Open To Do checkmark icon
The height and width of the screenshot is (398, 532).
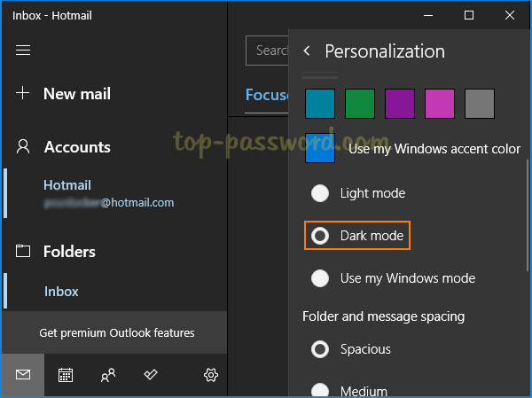pos(151,374)
